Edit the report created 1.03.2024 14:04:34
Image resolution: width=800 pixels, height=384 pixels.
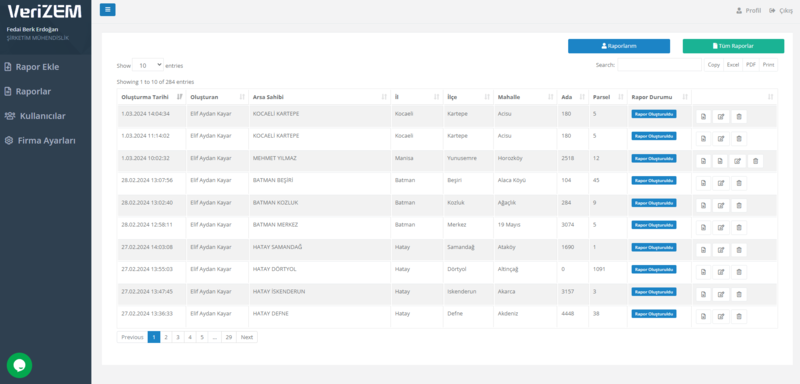721,117
